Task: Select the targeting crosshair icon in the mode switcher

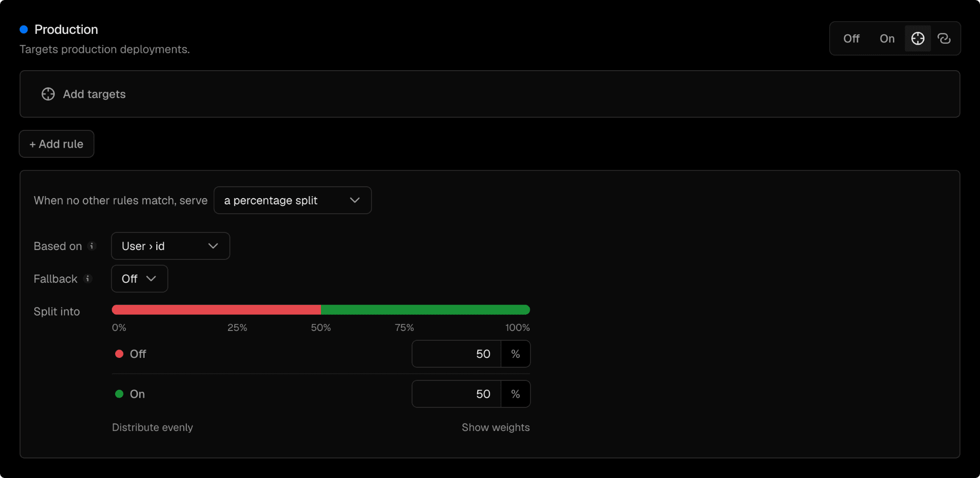Action: [x=918, y=38]
